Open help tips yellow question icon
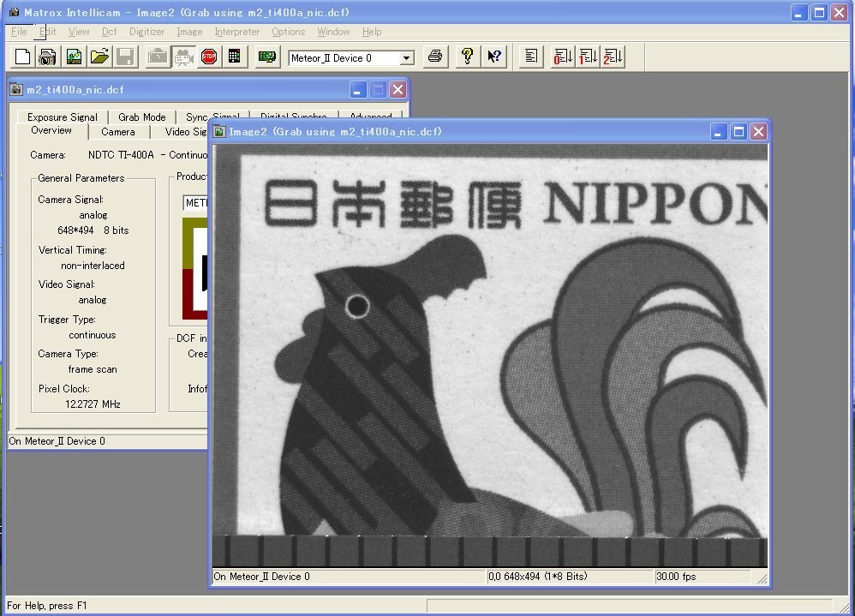The height and width of the screenshot is (616, 855). click(467, 57)
